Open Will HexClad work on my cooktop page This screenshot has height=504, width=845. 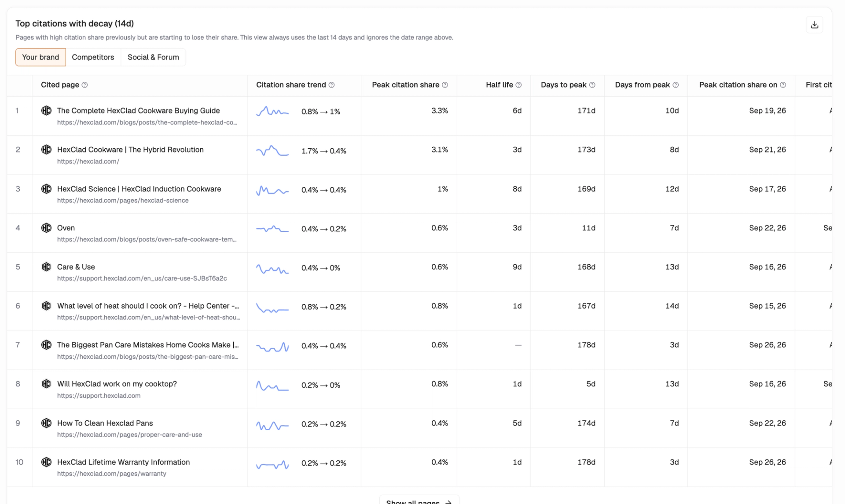coord(117,384)
